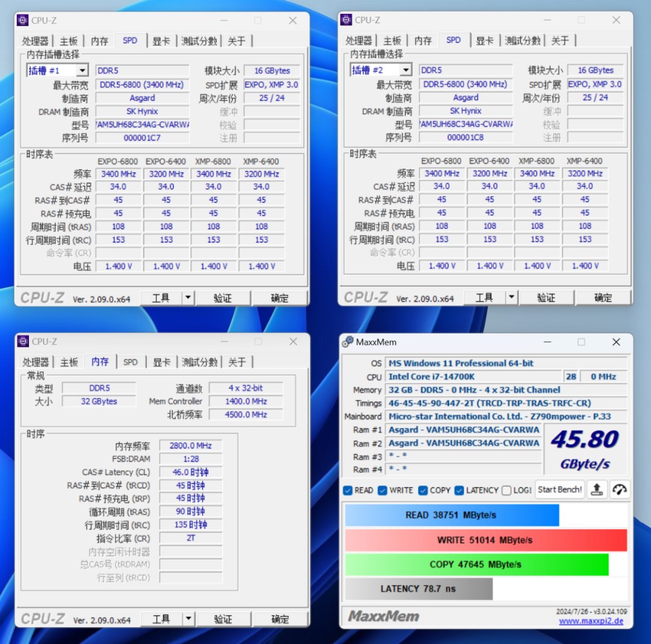Expand 工具 dropdown arrow in slot #2 window
Screen dimensions: 651x644
[x=512, y=297]
